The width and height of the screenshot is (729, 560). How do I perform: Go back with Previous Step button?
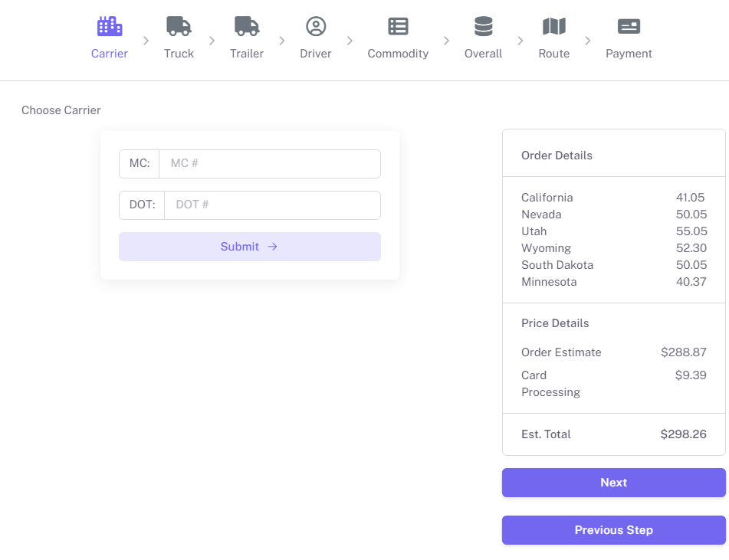coord(613,530)
